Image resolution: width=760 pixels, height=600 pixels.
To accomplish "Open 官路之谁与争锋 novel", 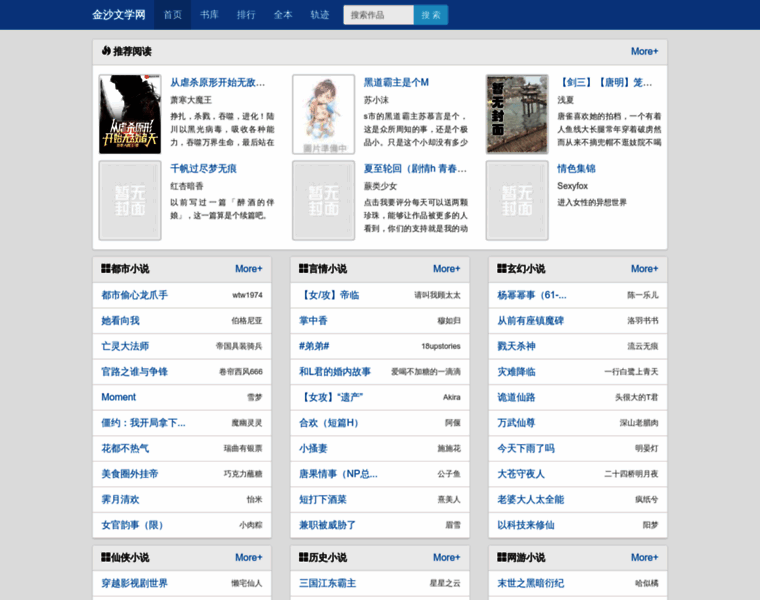I will point(134,372).
